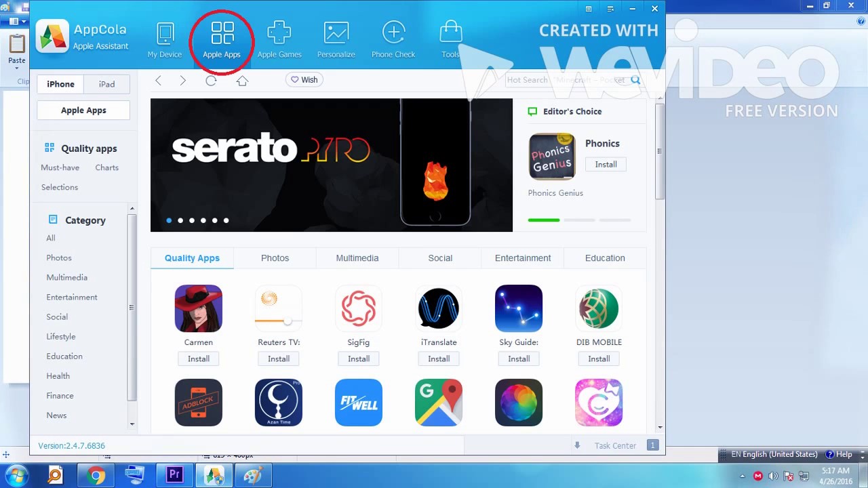Click the Apple Apps sidebar button

coord(83,110)
